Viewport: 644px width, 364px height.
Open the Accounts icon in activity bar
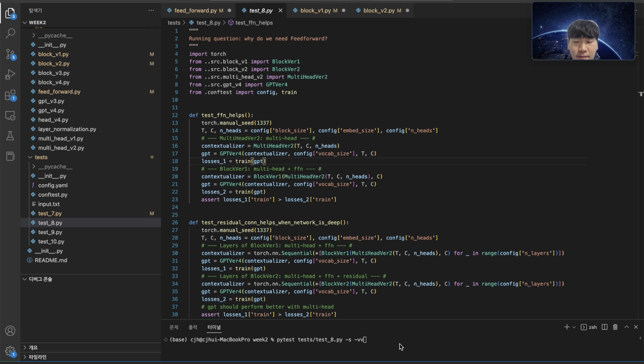[x=10, y=331]
